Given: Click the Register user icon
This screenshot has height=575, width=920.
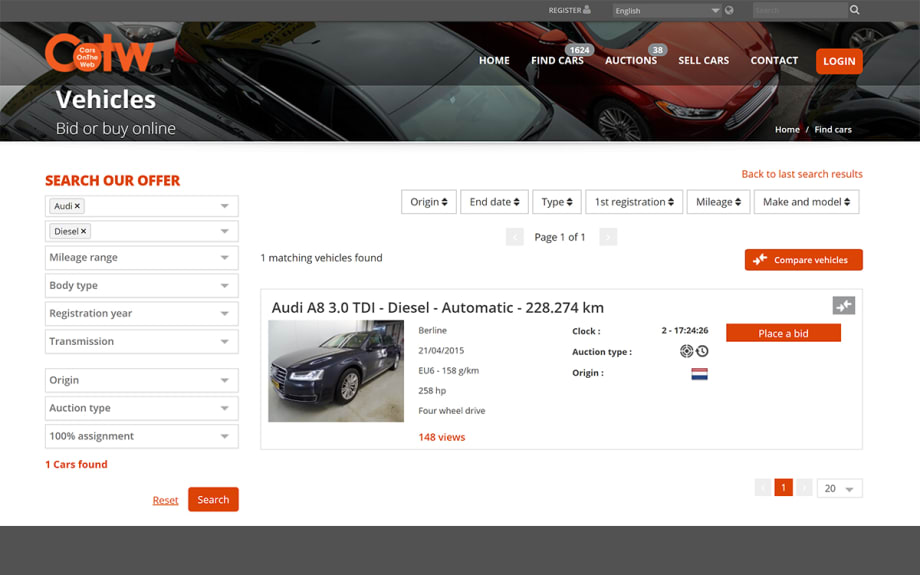Looking at the screenshot, I should 587,9.
